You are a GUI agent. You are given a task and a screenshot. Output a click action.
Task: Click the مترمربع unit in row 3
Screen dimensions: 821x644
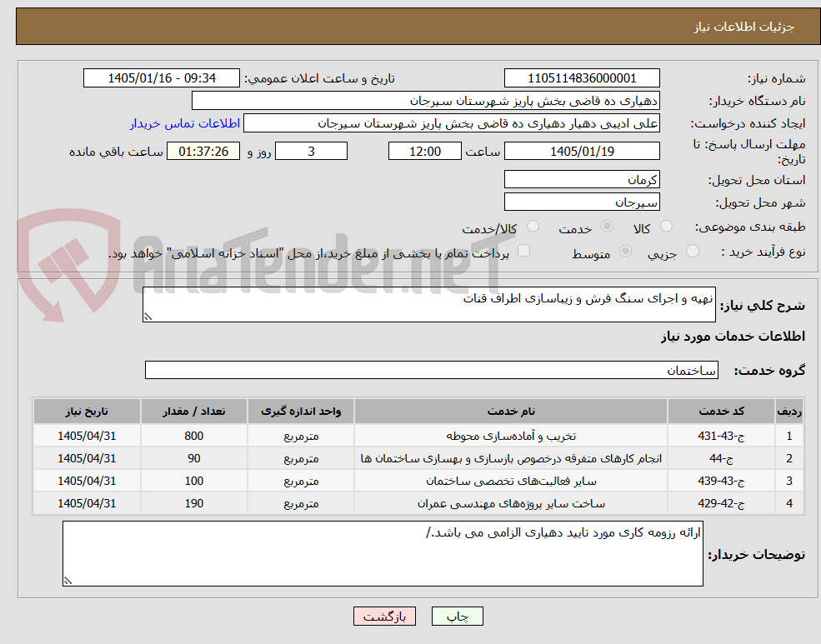(x=301, y=481)
